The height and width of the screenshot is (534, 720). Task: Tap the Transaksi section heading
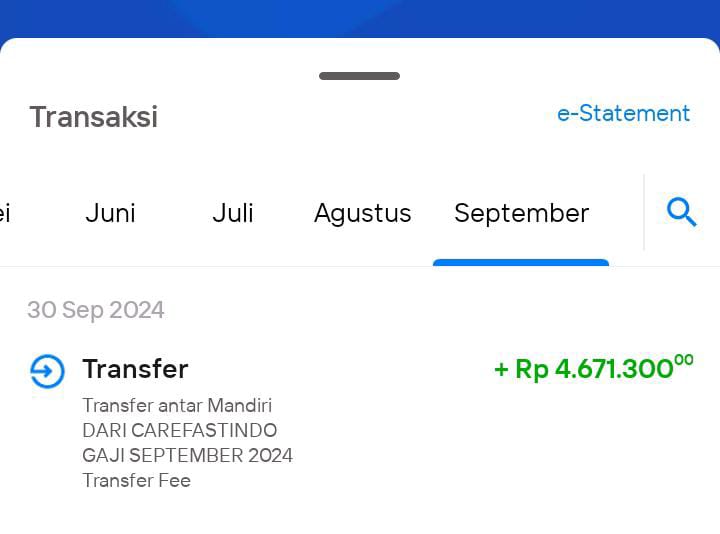94,117
